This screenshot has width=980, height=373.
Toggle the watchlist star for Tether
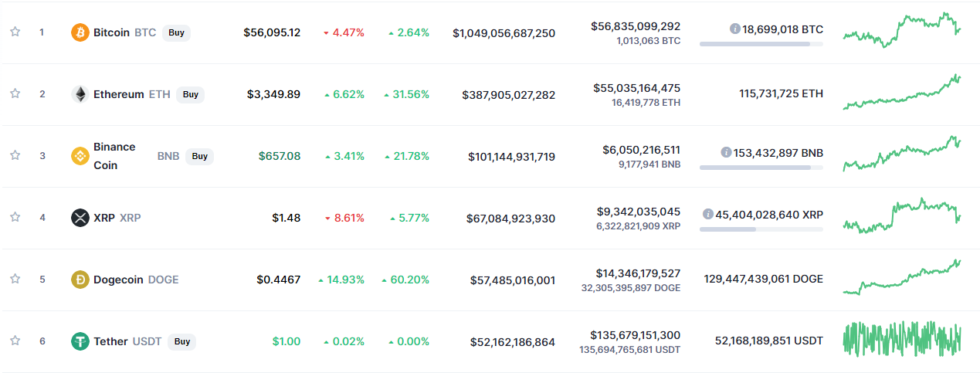click(x=15, y=341)
